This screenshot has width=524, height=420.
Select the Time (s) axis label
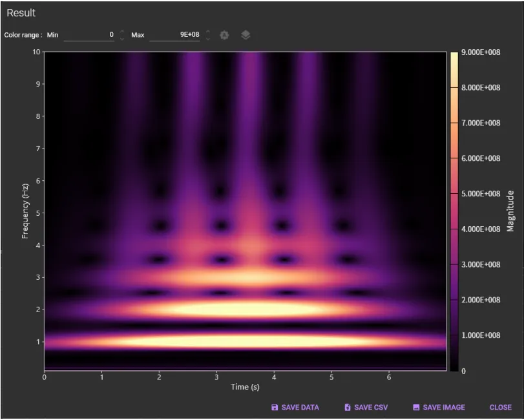coord(246,387)
